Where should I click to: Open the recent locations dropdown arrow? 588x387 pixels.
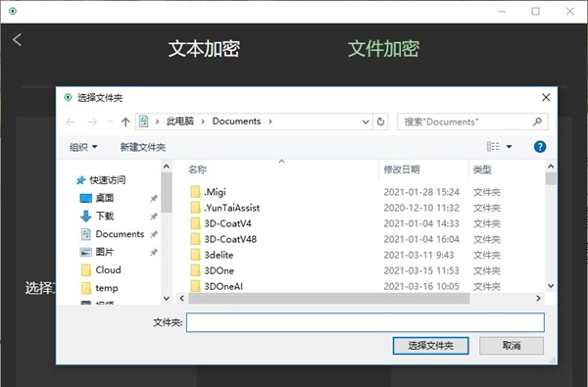[x=110, y=121]
